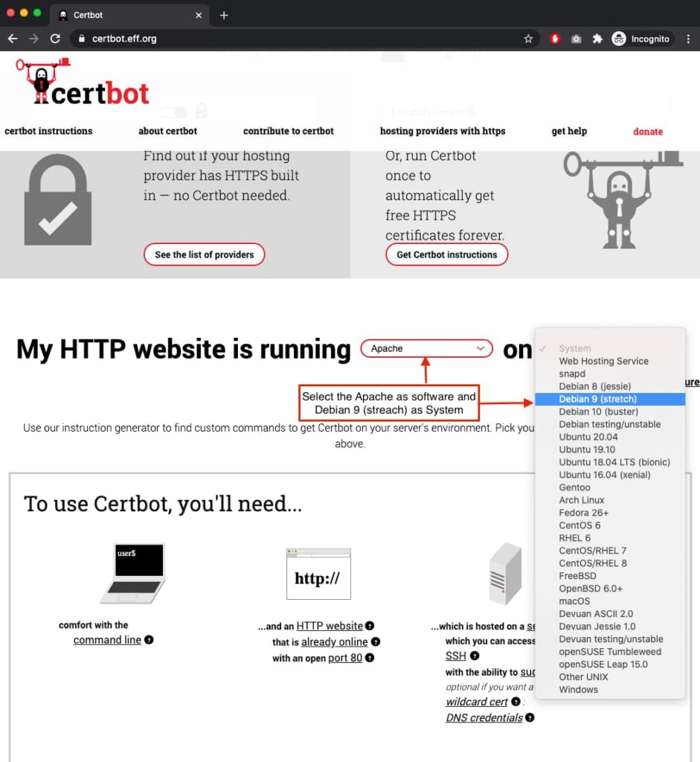Follow the SSH link
The width and height of the screenshot is (700, 762).
click(x=456, y=656)
